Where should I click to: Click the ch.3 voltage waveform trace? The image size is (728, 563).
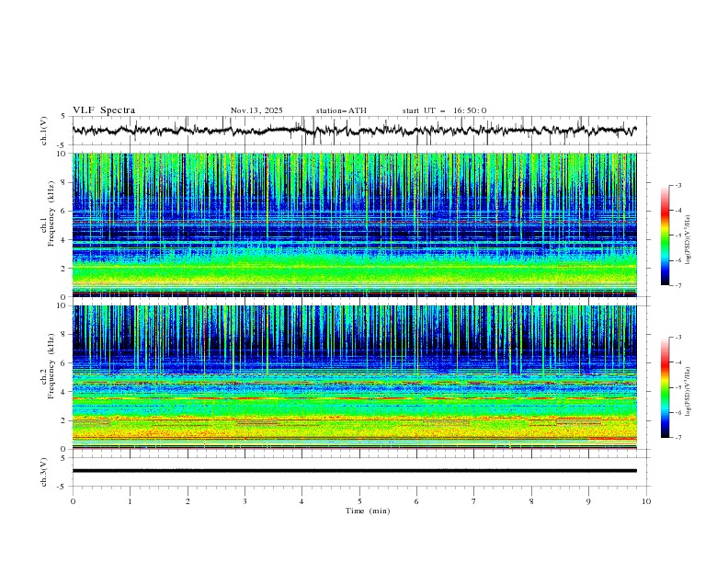354,471
